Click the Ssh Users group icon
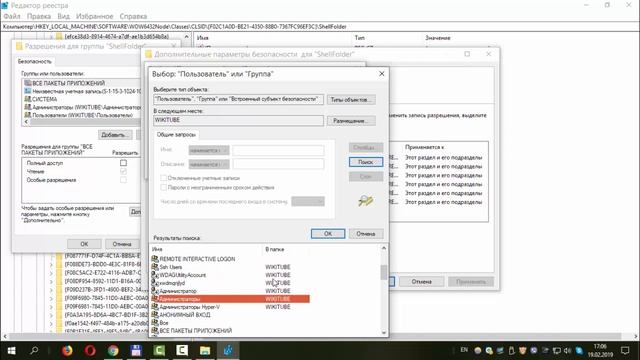Image resolution: width=640 pixels, height=360 pixels. 155,267
